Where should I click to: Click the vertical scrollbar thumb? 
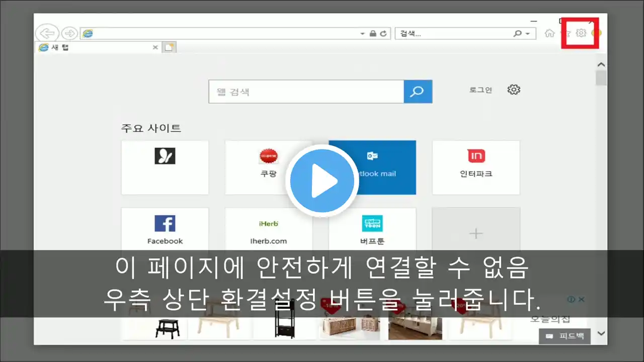[601, 78]
